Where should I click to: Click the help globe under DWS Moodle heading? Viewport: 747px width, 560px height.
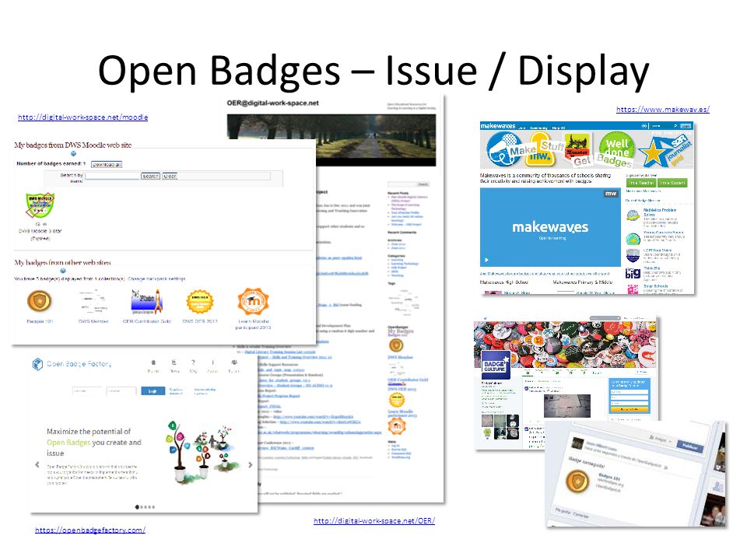point(73,154)
